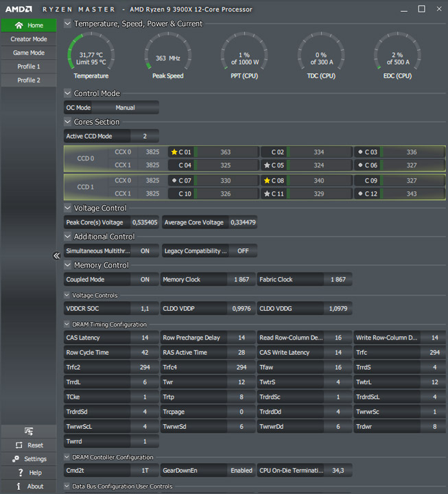Click the Fabric Clock 1 867 field
The height and width of the screenshot is (494, 448).
point(305,280)
